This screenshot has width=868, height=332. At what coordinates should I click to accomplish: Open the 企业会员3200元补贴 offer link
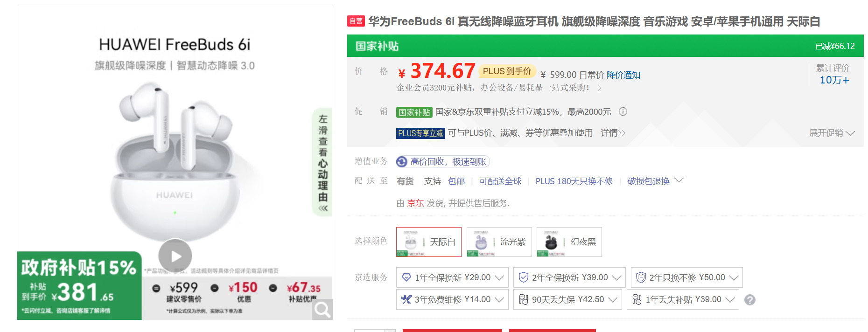click(499, 88)
